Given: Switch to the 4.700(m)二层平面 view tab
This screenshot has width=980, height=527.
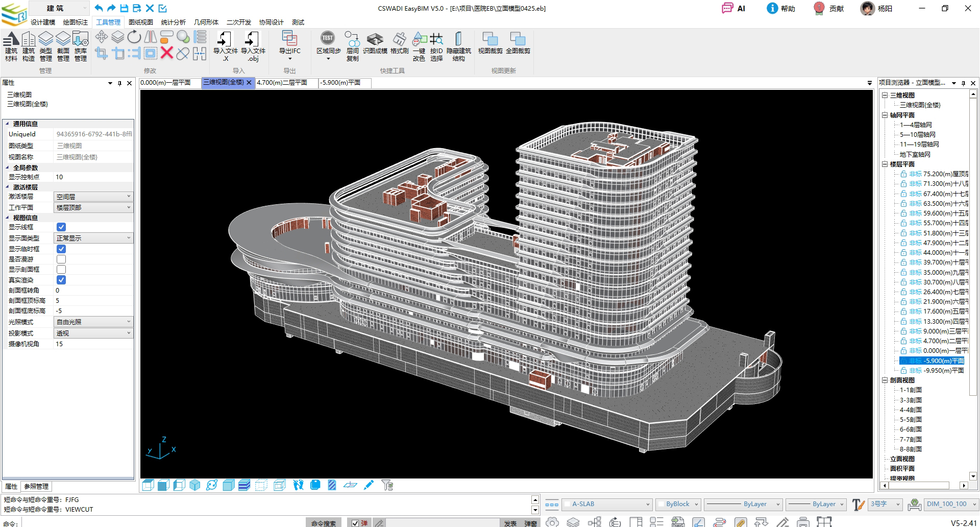Looking at the screenshot, I should [282, 83].
